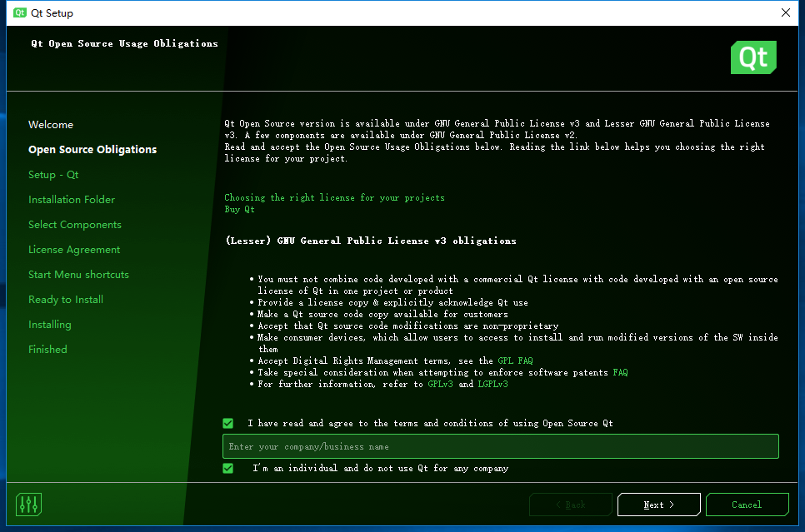This screenshot has width=805, height=532.
Task: Select the Setup - Qt step
Action: pos(53,175)
